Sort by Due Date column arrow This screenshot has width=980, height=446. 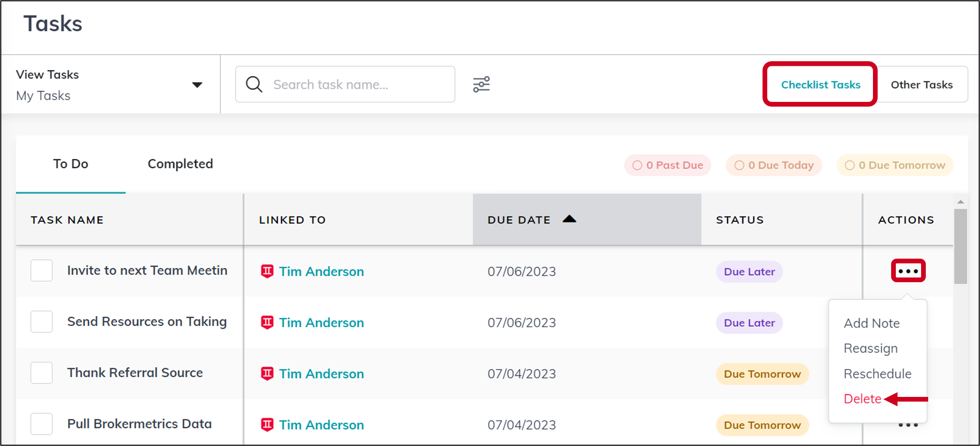569,219
